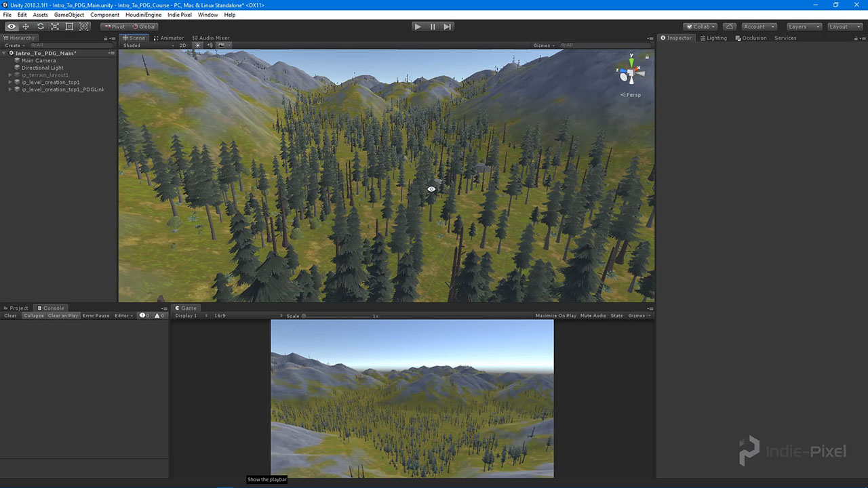Image resolution: width=868 pixels, height=488 pixels.
Task: Open the Account dropdown
Action: point(758,26)
